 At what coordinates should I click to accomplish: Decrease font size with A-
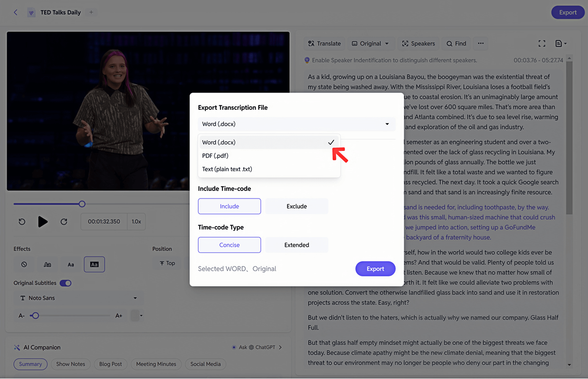click(21, 316)
